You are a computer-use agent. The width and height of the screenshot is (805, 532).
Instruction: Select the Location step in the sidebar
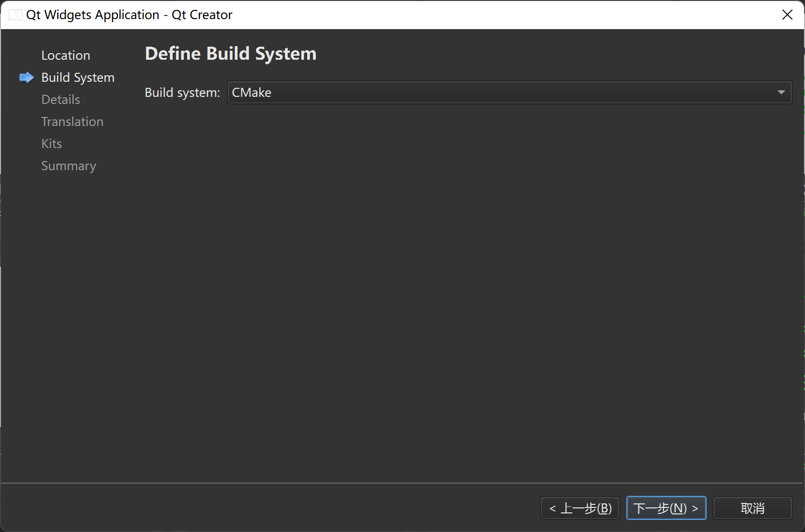pos(66,55)
